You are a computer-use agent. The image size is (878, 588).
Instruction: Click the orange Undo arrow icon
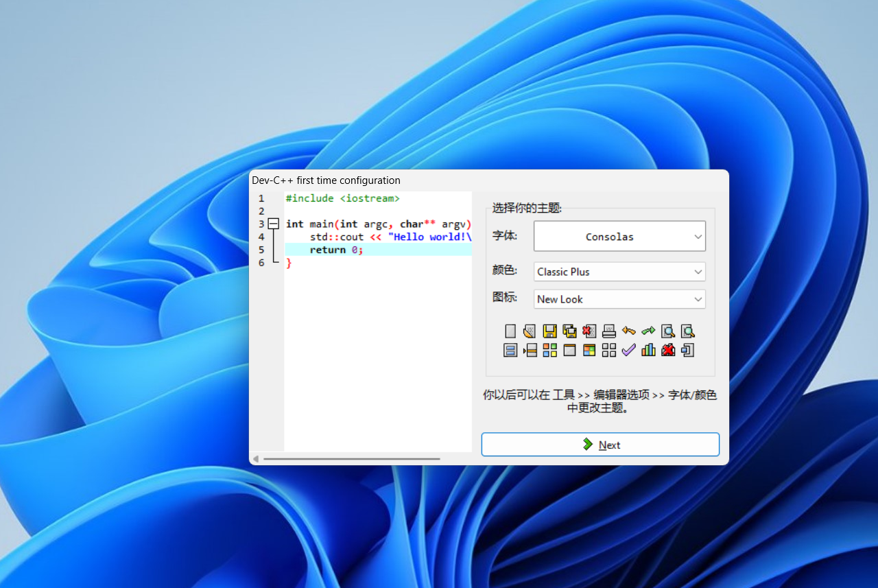coord(629,331)
